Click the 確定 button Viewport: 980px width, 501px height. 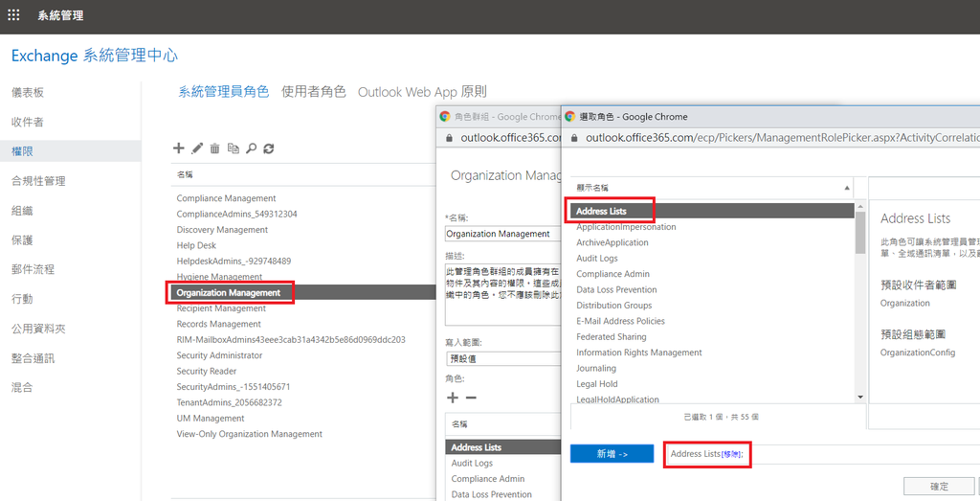939,487
